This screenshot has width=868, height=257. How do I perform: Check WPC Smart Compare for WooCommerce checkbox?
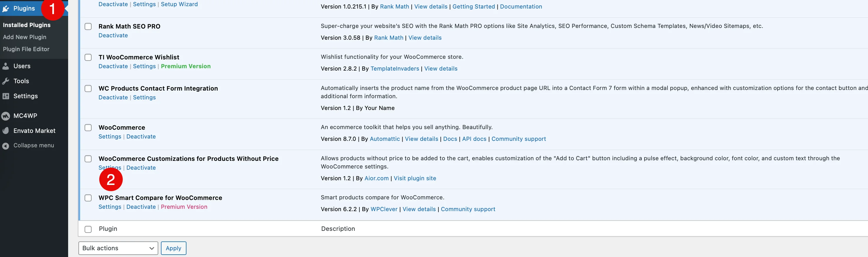coord(88,198)
